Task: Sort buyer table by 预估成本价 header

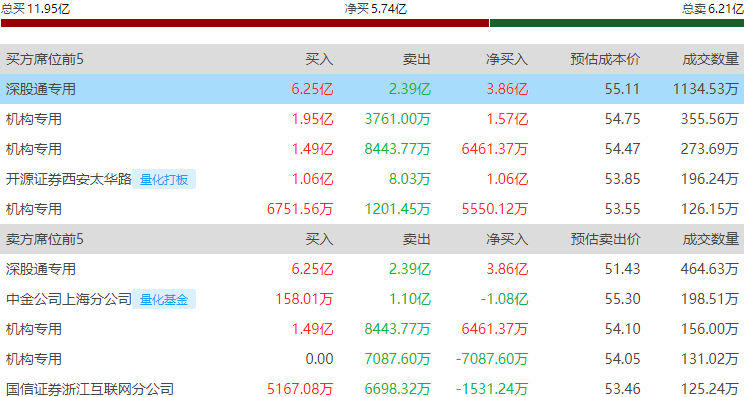Action: tap(605, 59)
